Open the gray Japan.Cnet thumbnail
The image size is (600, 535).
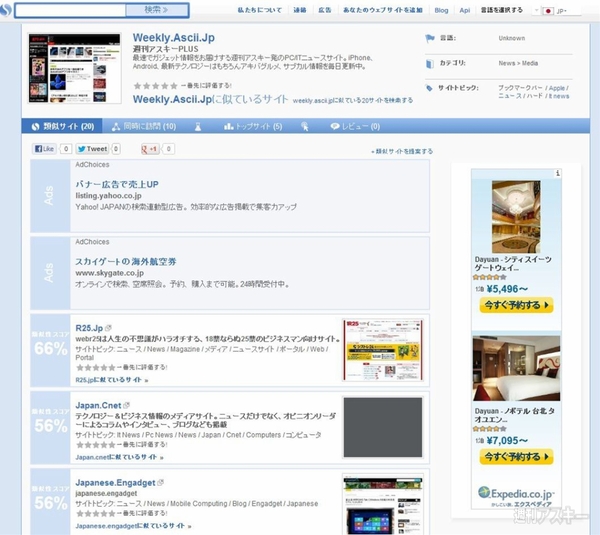point(383,427)
